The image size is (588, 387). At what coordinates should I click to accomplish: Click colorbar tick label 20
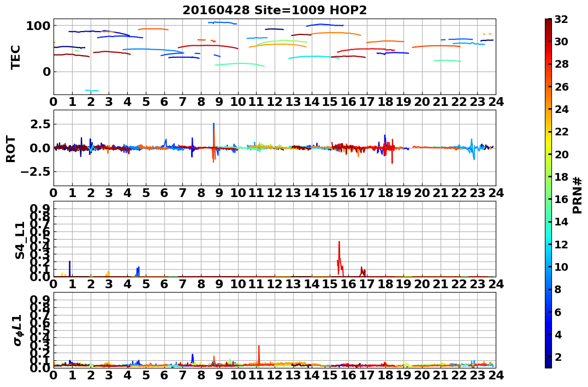point(561,154)
